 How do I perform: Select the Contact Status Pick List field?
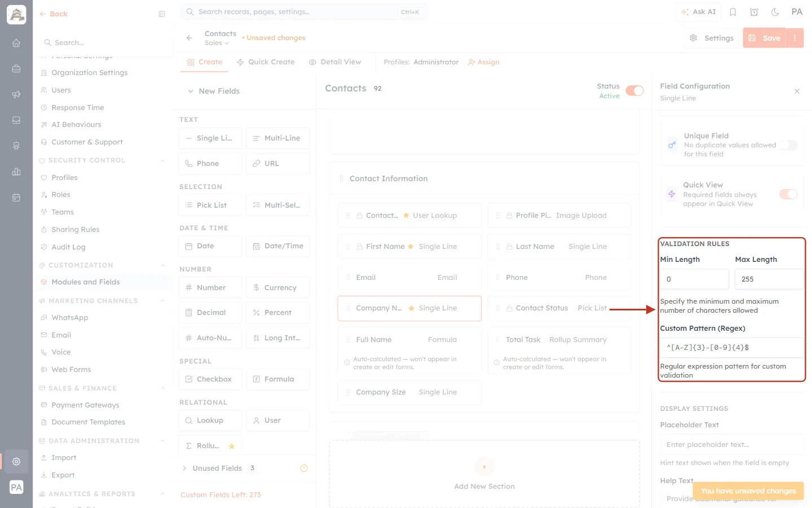[x=559, y=308]
